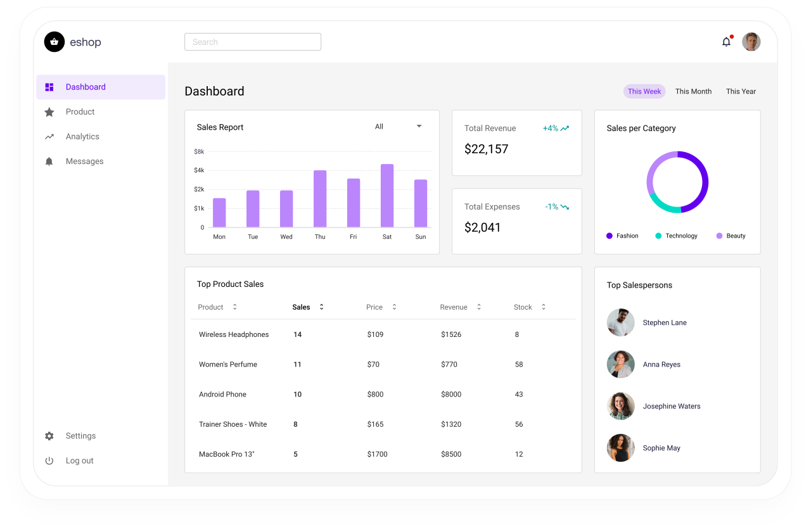The width and height of the screenshot is (811, 532).
Task: Sort table by Sales column arrows
Action: [321, 307]
